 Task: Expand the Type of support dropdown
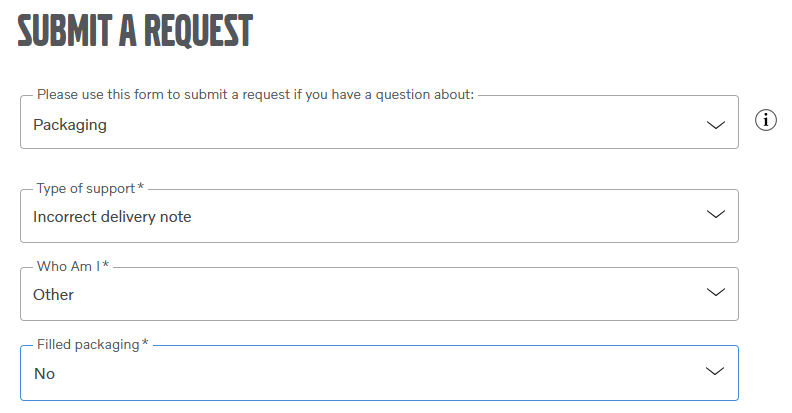point(379,216)
